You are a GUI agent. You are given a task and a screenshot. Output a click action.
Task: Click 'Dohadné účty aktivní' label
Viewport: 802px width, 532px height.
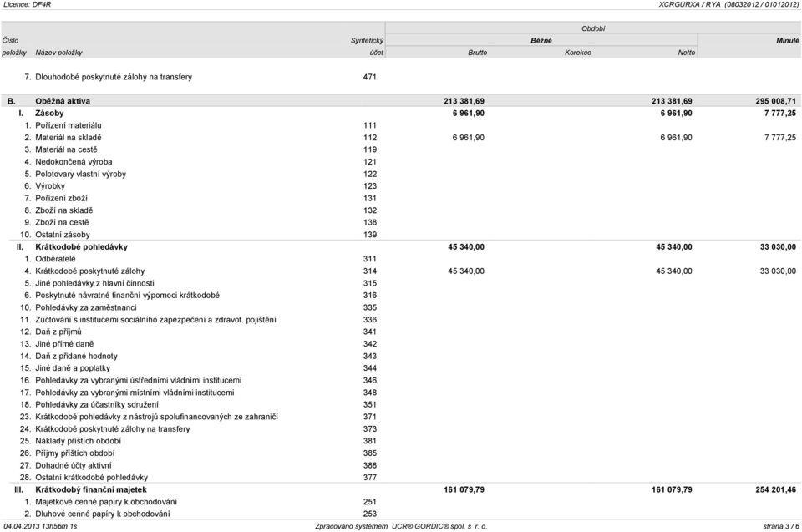click(x=74, y=465)
